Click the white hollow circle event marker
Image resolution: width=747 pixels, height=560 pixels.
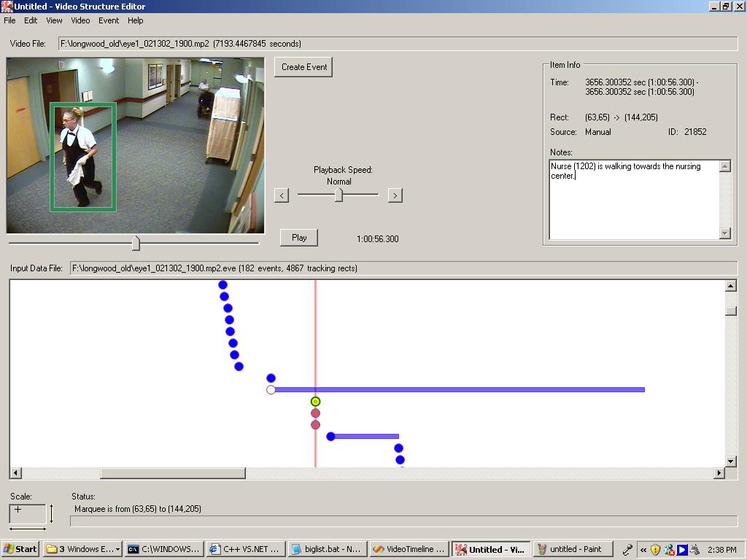(x=271, y=390)
